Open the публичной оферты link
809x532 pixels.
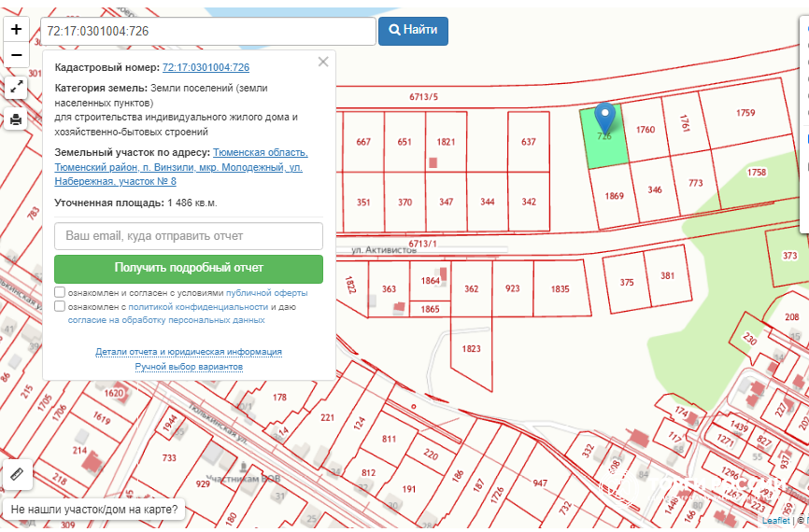click(266, 292)
